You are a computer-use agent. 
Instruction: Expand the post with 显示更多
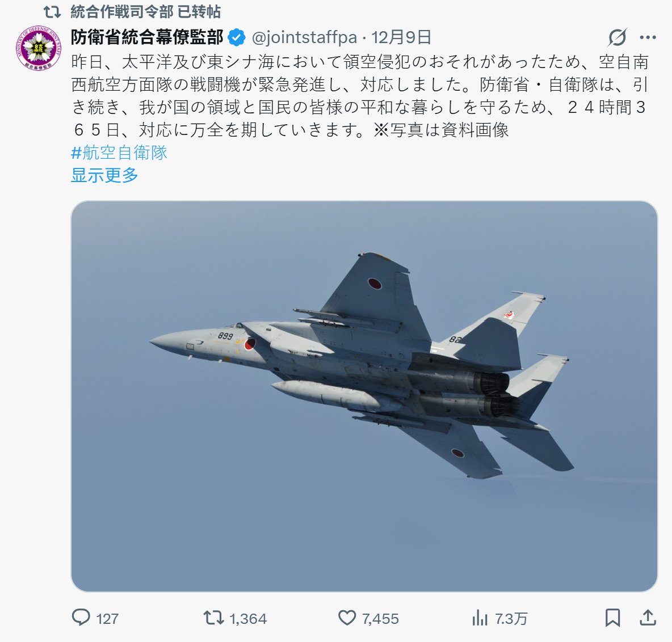tap(104, 175)
